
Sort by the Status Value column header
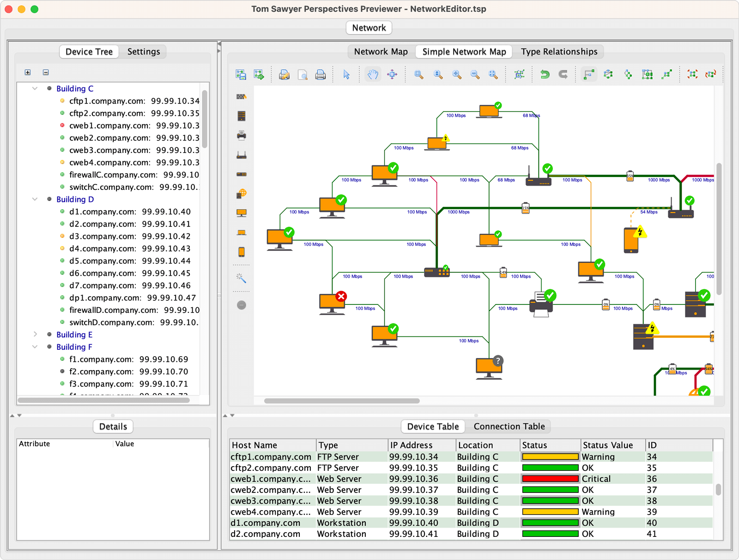613,445
